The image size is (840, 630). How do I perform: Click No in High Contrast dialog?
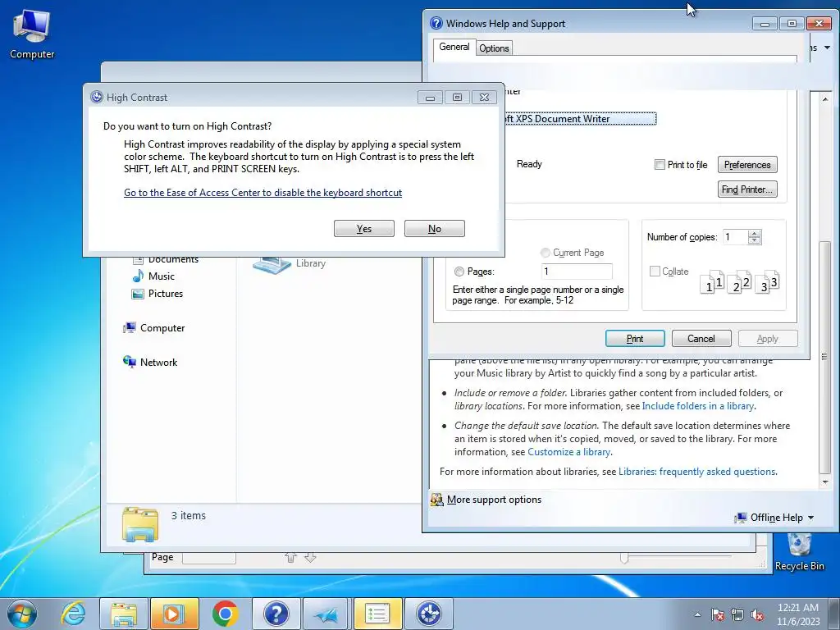point(435,229)
